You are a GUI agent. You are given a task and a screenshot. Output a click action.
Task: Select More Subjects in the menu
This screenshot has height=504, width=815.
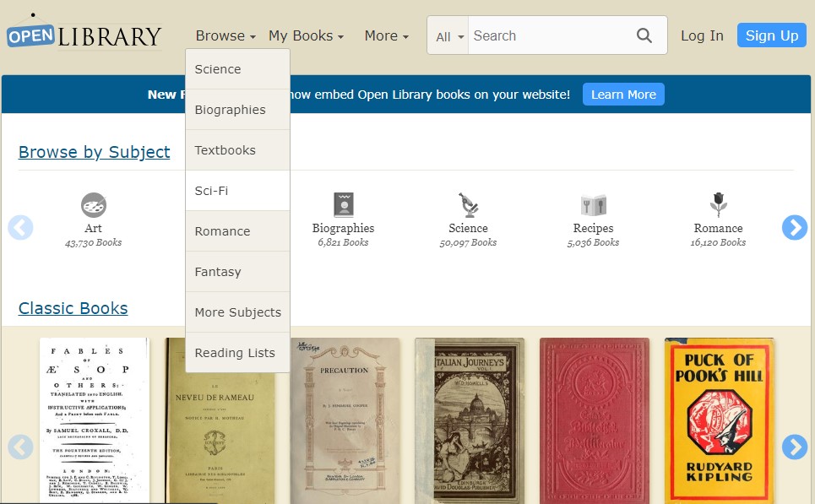237,312
